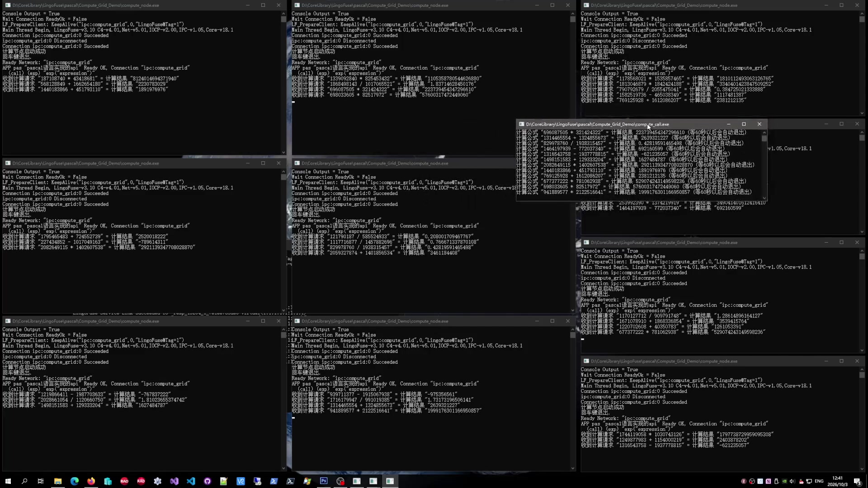Open blue VS Code taskbar icon
The image size is (868, 488).
tap(191, 481)
